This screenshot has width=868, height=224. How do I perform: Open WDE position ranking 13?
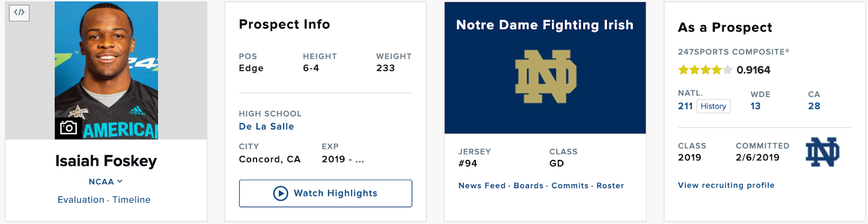(x=756, y=106)
